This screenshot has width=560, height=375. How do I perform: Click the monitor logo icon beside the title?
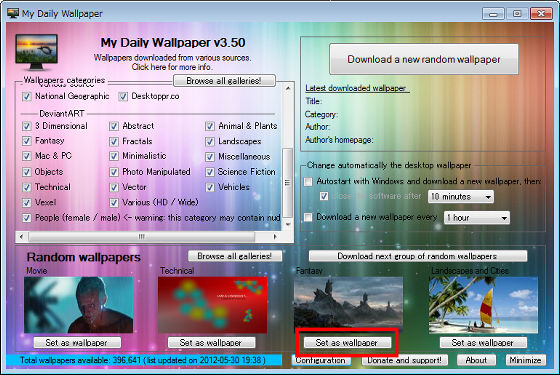coord(36,52)
